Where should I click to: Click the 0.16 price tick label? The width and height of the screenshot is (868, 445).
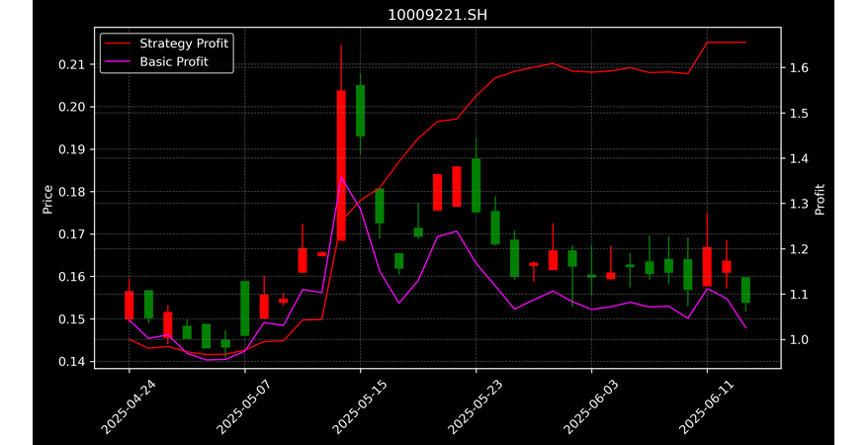click(71, 277)
